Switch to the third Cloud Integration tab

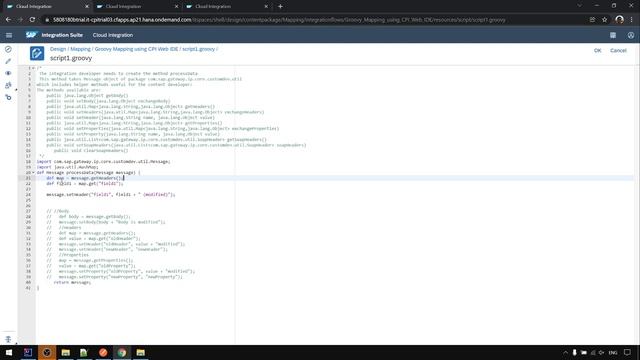point(227,7)
